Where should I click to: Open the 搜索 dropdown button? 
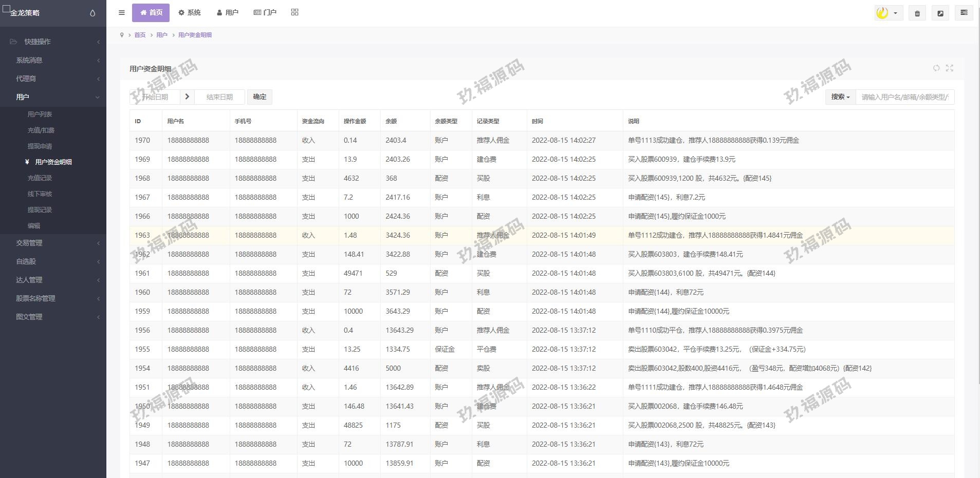[x=840, y=97]
